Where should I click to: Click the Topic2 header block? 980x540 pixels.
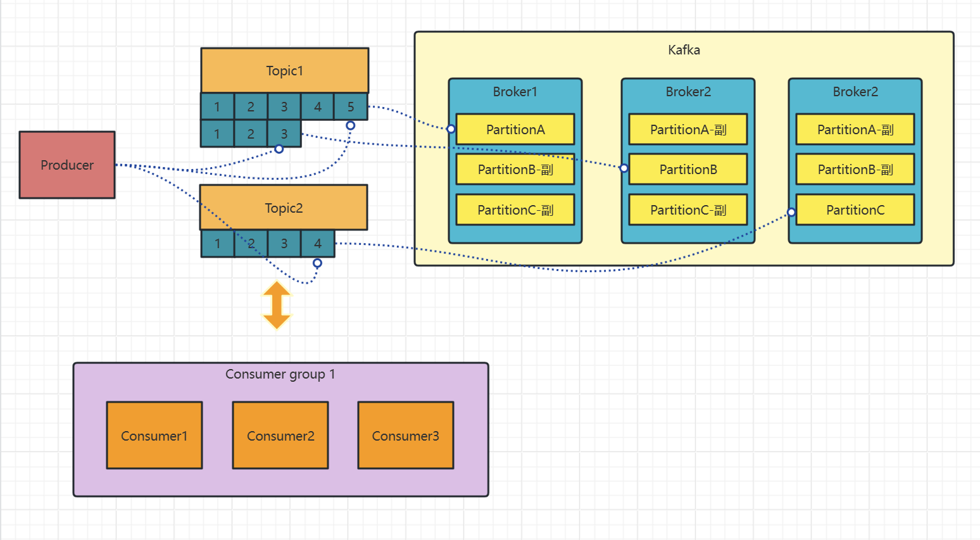point(284,207)
